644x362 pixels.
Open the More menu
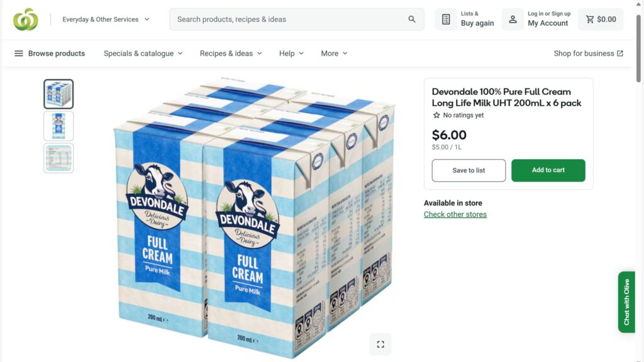pyautogui.click(x=334, y=53)
